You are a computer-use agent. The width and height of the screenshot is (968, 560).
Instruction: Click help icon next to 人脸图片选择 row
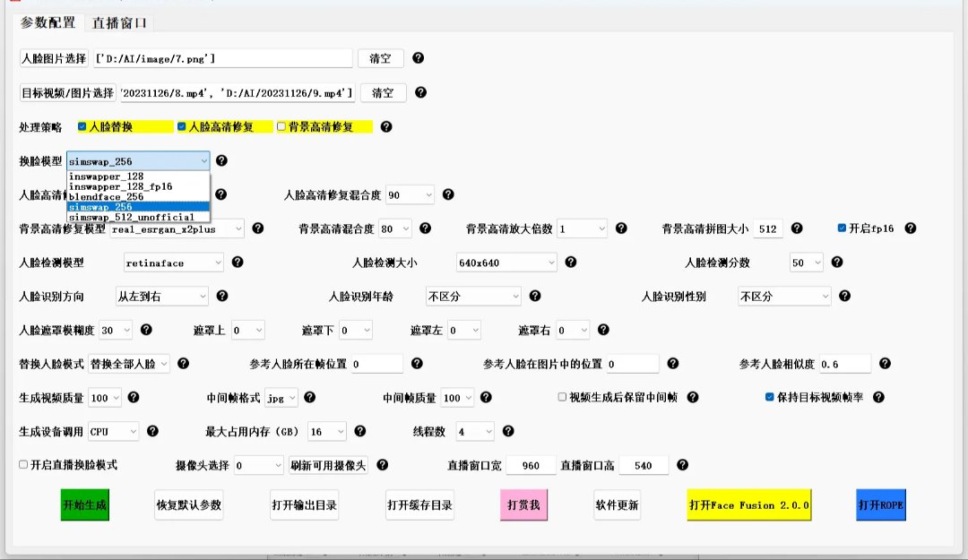coord(418,58)
